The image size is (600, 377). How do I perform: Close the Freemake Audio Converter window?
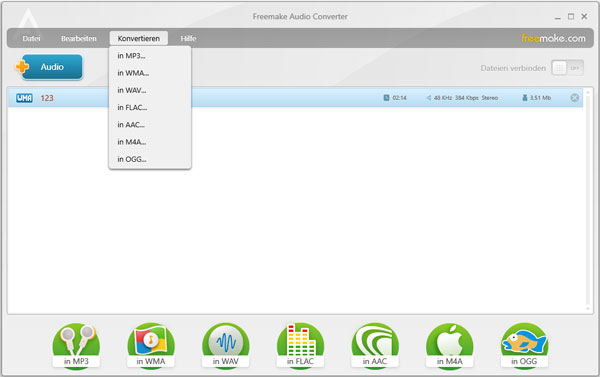tap(584, 16)
